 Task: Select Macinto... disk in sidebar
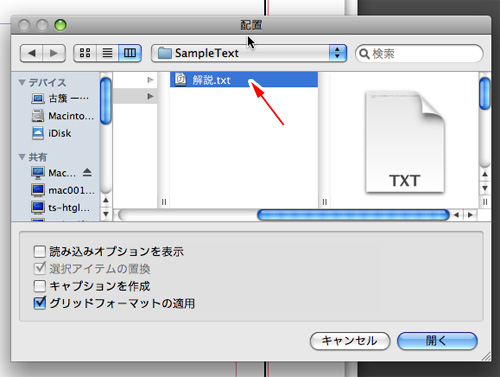click(63, 116)
